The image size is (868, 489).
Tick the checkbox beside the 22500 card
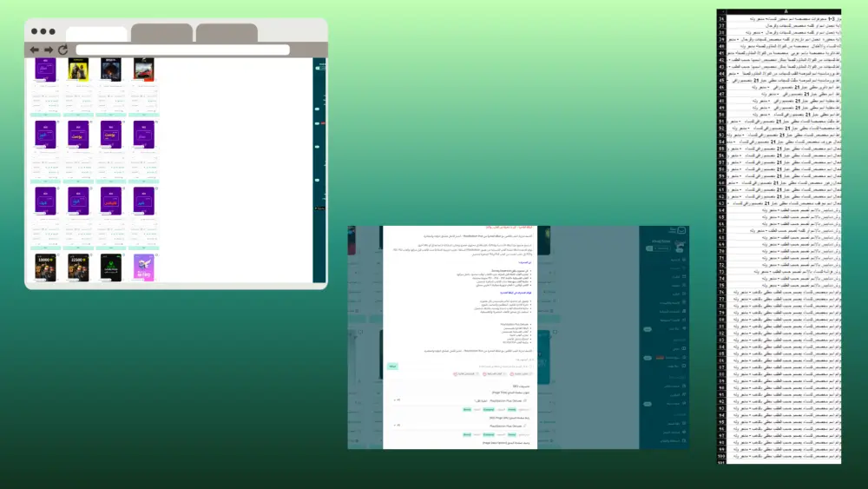tap(91, 254)
